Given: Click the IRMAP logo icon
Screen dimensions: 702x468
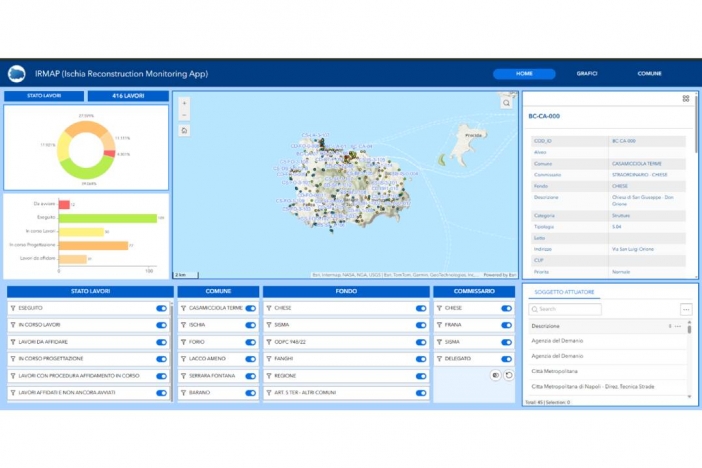Looking at the screenshot, I should [17, 73].
